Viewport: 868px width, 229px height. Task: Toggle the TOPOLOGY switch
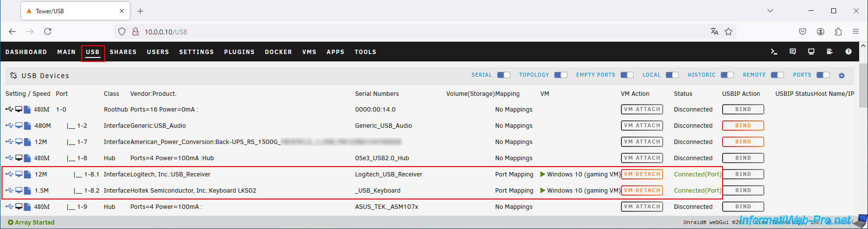pyautogui.click(x=561, y=75)
